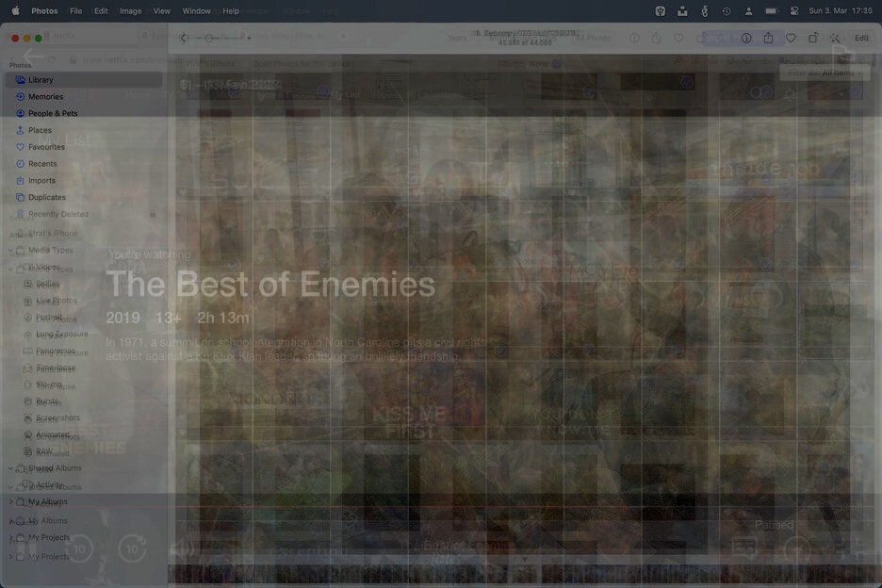Image resolution: width=882 pixels, height=588 pixels.
Task: Open the Photos menu in menu bar
Action: point(44,10)
